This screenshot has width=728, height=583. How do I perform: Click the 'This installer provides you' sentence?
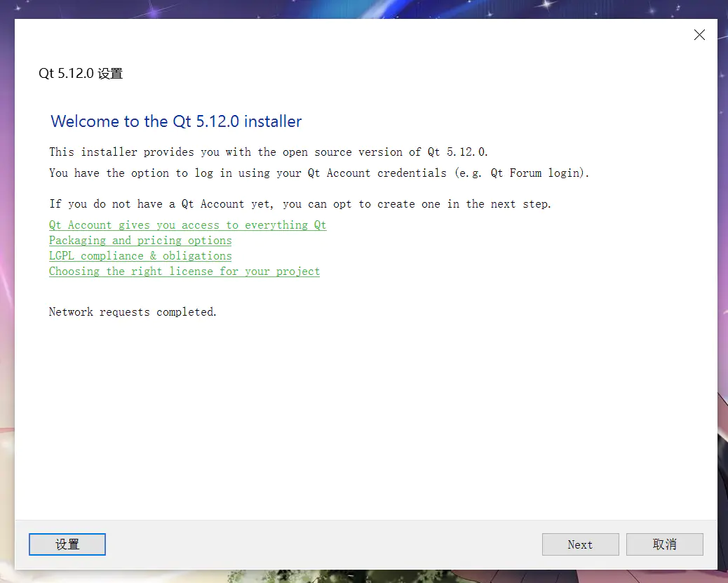pos(269,152)
